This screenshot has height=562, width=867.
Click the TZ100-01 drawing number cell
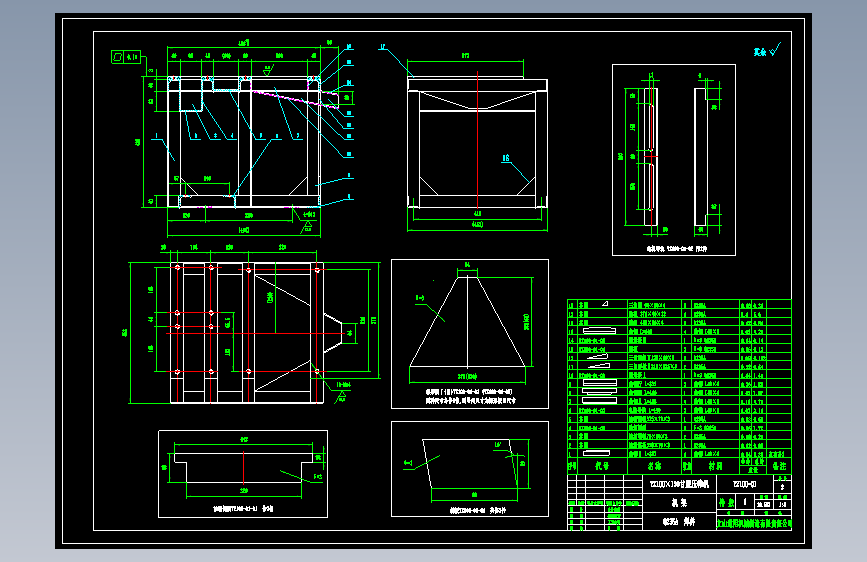744,484
